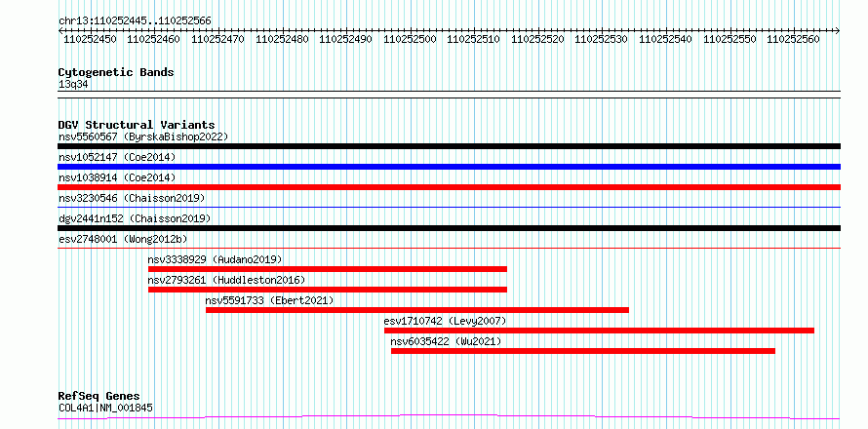Select the red nsv1038914 variant bar
Screen dimensions: 868x429
point(449,187)
